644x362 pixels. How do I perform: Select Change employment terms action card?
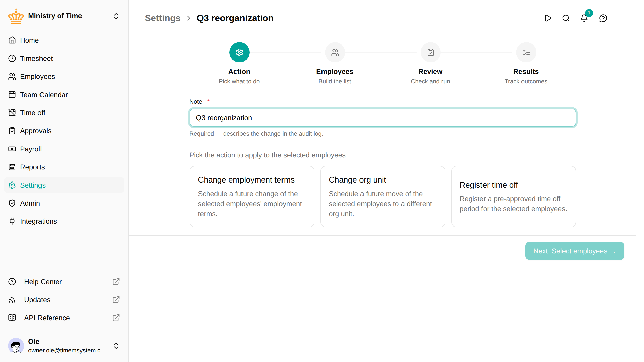(252, 197)
